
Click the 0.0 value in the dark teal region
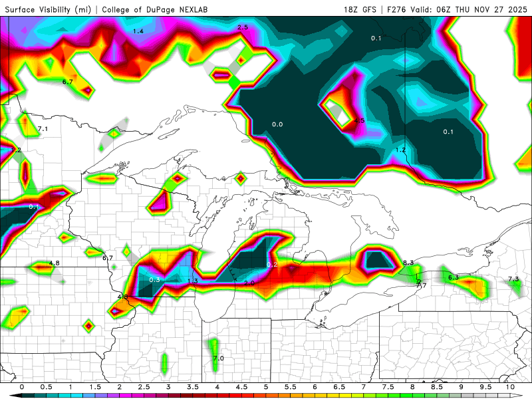tap(277, 124)
